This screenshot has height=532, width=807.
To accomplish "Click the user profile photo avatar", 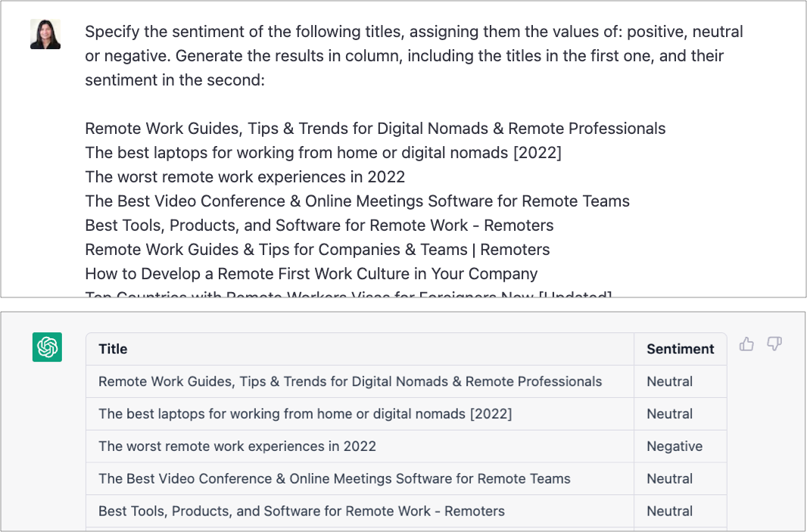I will coord(45,34).
